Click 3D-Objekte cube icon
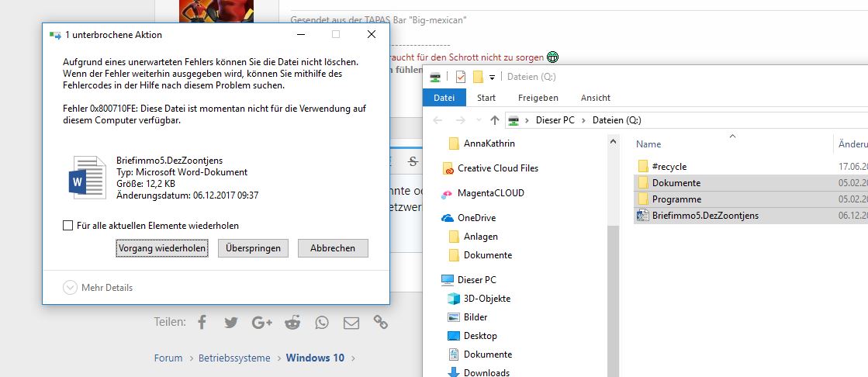The width and height of the screenshot is (868, 377). click(x=454, y=299)
